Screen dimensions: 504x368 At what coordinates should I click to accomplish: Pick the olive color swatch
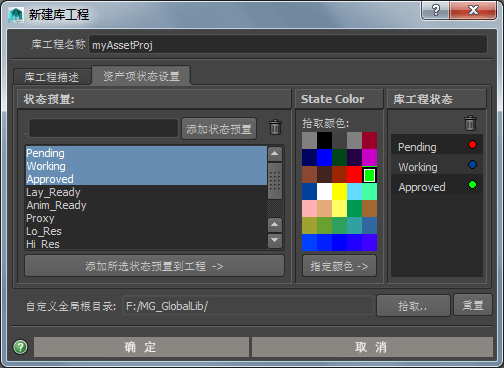pos(309,225)
